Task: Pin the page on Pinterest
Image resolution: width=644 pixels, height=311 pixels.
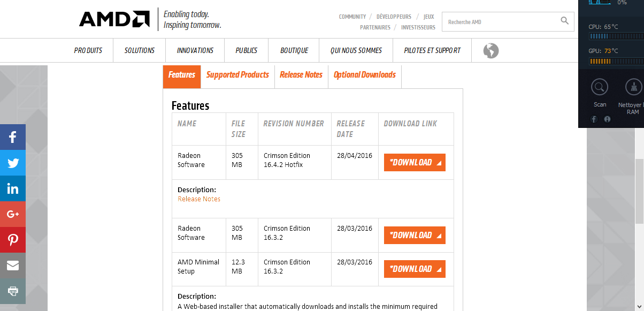Action: coord(13,240)
